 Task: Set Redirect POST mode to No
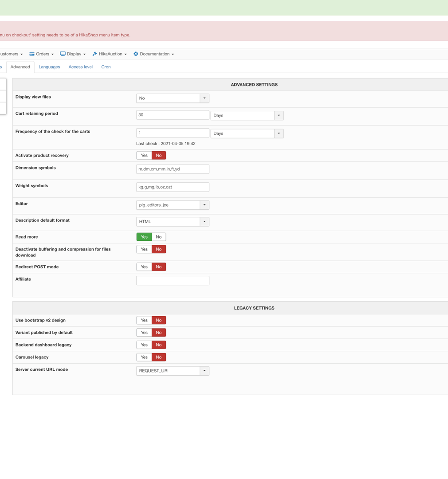point(159,267)
